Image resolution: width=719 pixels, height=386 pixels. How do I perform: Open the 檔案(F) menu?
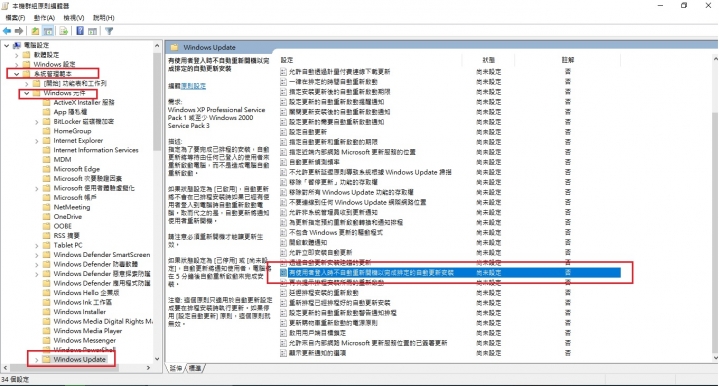(x=15, y=18)
